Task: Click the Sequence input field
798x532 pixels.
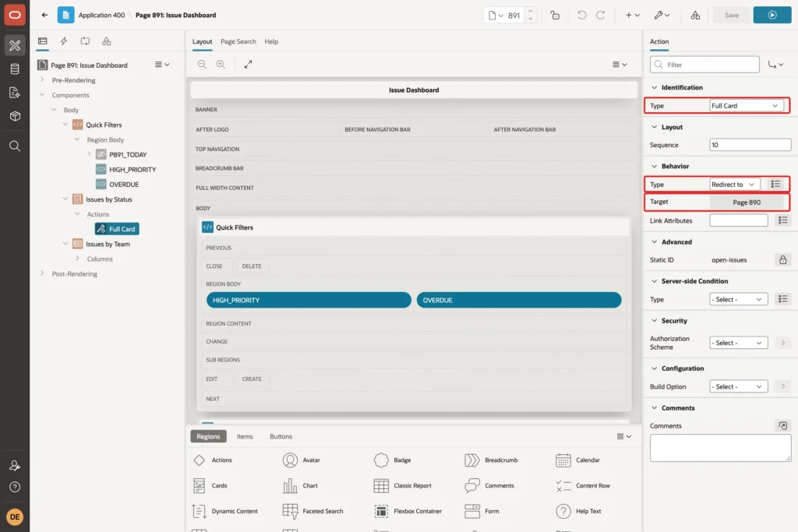Action: (750, 145)
